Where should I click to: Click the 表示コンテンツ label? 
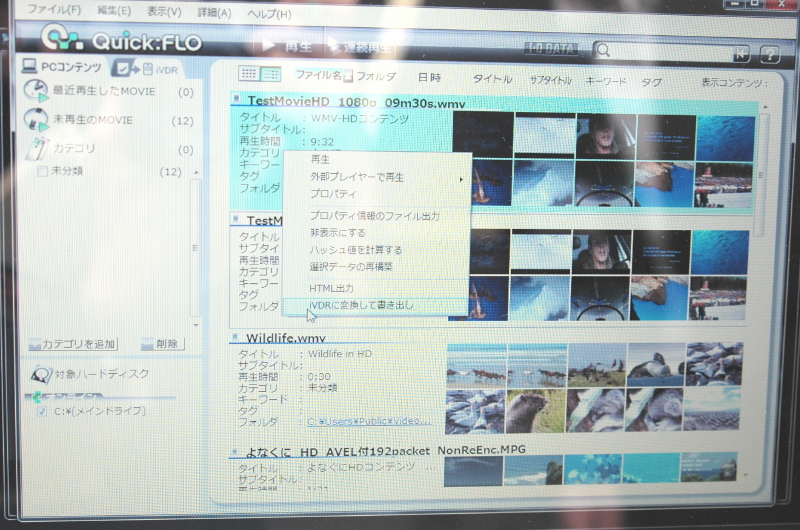(734, 83)
